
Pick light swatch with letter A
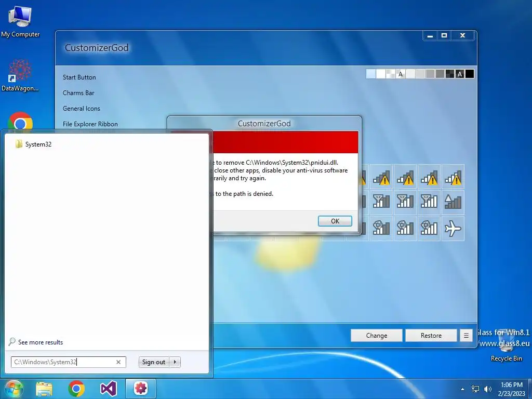401,74
